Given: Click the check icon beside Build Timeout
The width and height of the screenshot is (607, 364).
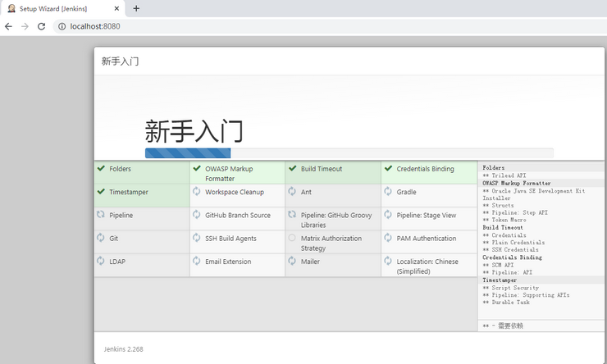Looking at the screenshot, I should click(293, 168).
